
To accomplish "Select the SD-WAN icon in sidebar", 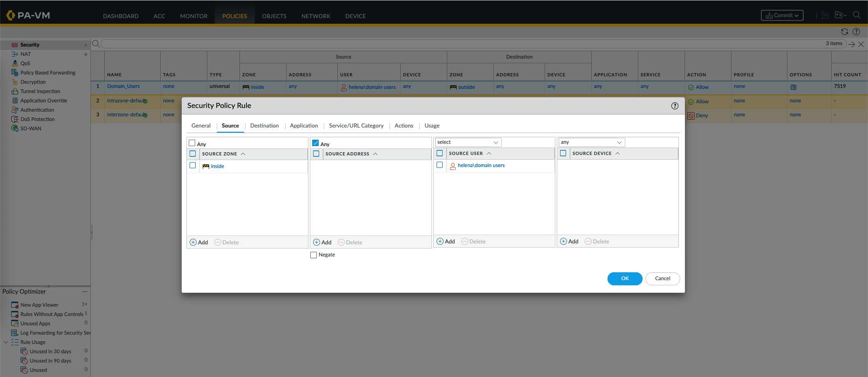I will point(15,128).
